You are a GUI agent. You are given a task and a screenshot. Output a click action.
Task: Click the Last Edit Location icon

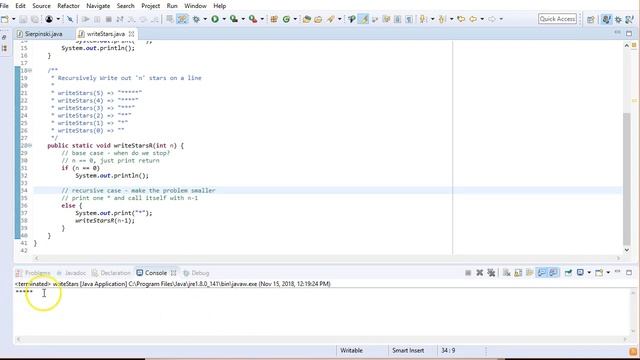[x=461, y=19]
